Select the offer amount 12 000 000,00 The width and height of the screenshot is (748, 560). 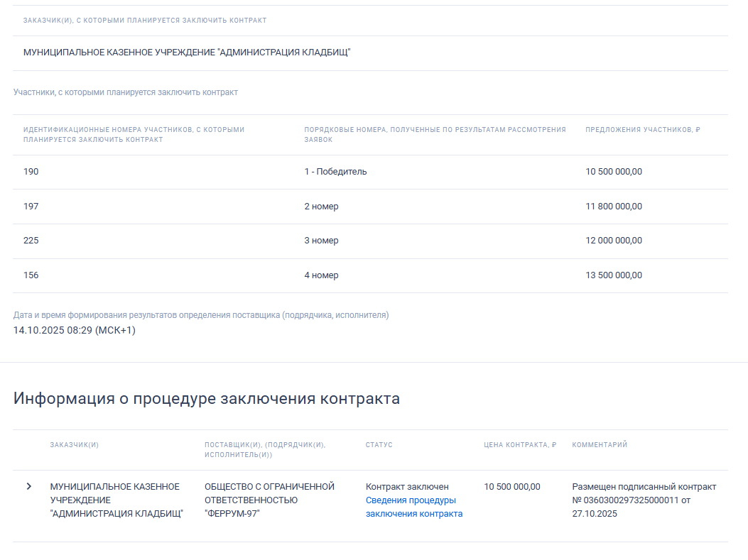click(x=613, y=241)
